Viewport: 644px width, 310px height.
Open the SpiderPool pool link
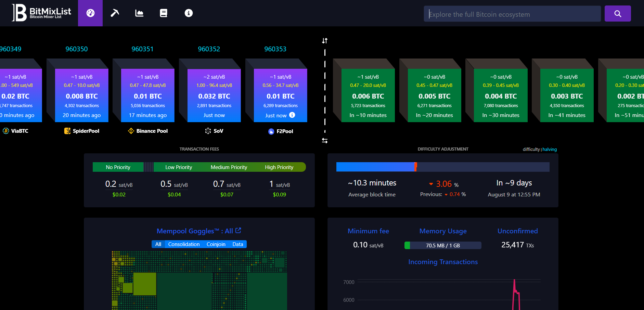tap(82, 131)
